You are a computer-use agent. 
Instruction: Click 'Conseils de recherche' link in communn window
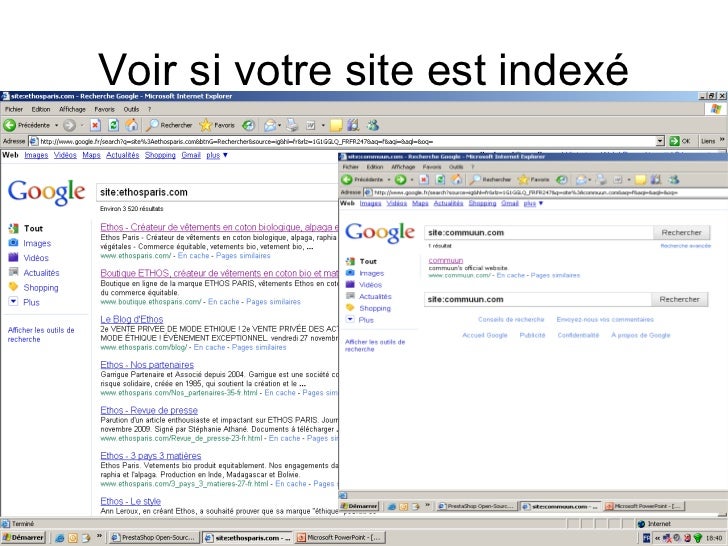click(511, 319)
